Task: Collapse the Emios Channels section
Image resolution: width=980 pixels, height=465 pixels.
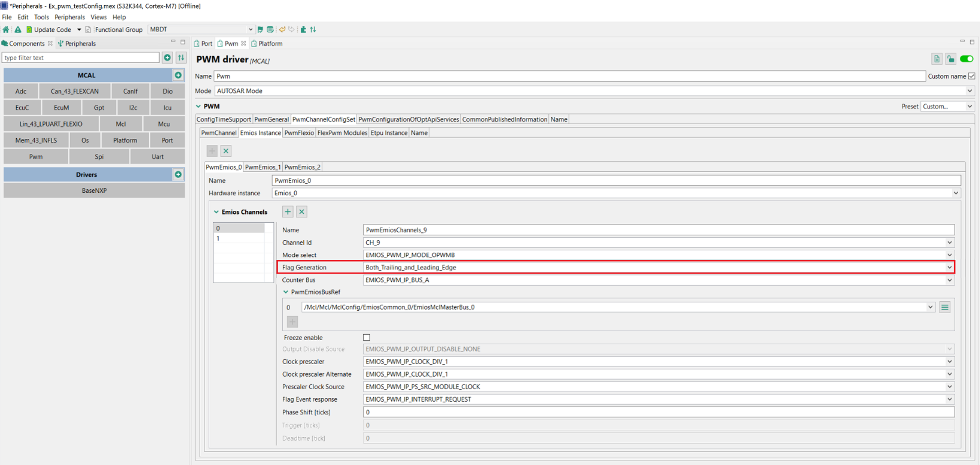Action: (216, 212)
